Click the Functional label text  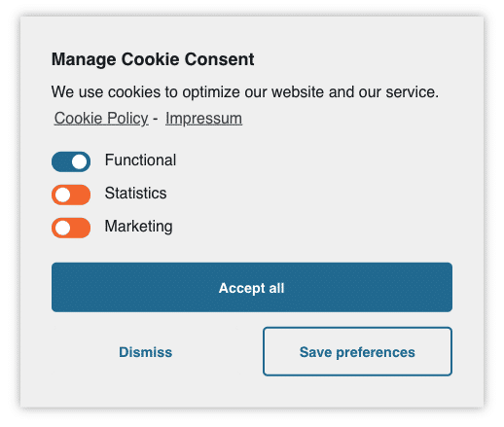140,160
